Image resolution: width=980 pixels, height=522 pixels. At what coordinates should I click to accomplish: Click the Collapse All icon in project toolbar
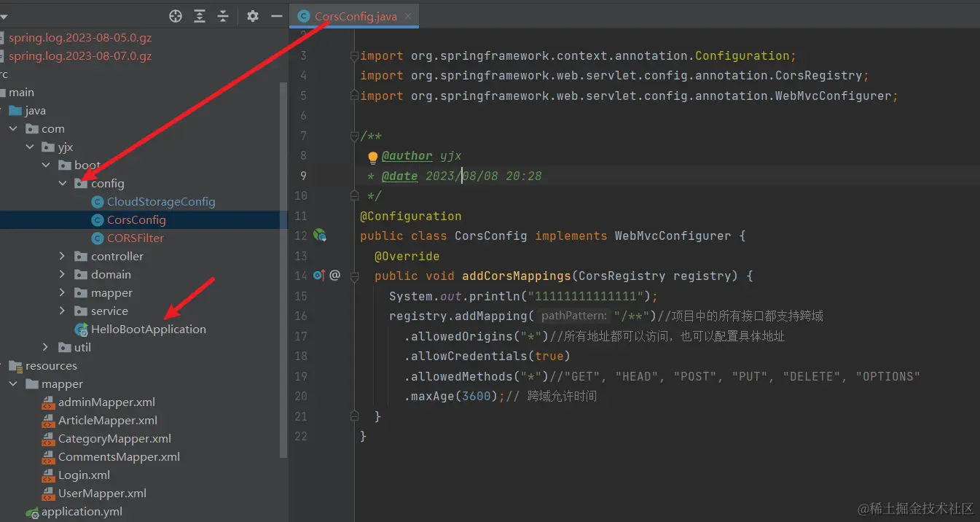pos(223,16)
